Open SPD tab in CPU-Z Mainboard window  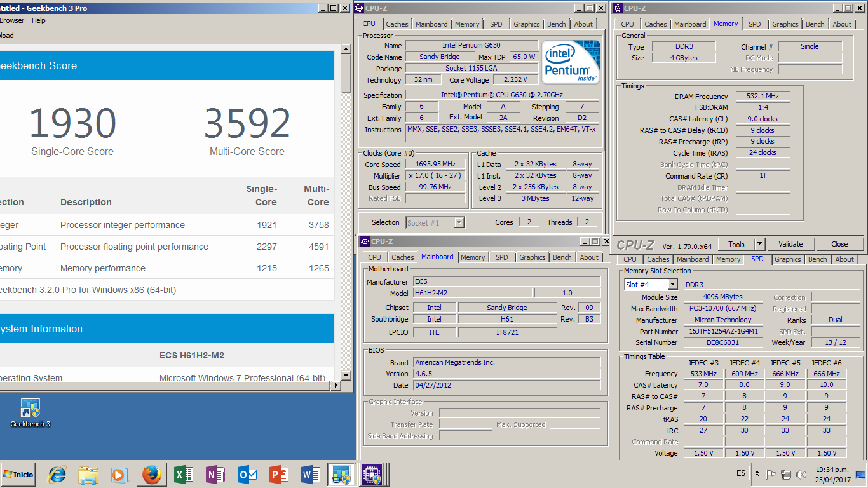pos(502,257)
